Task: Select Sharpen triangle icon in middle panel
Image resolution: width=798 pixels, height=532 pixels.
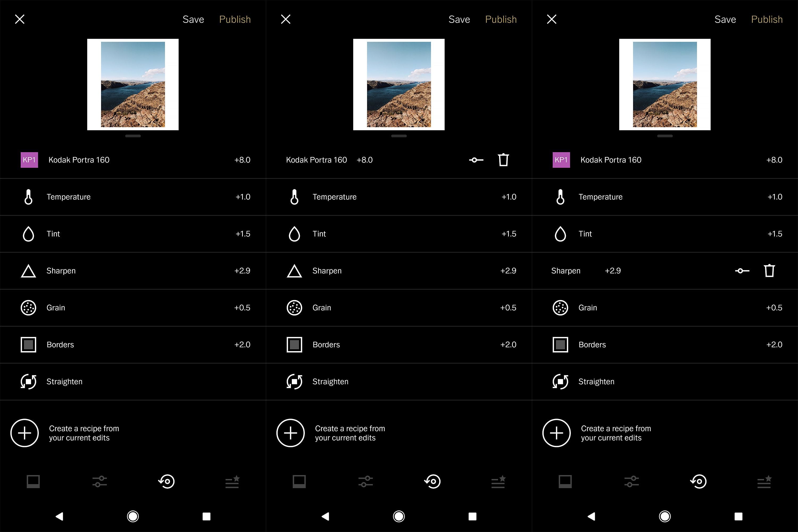Action: (x=294, y=271)
